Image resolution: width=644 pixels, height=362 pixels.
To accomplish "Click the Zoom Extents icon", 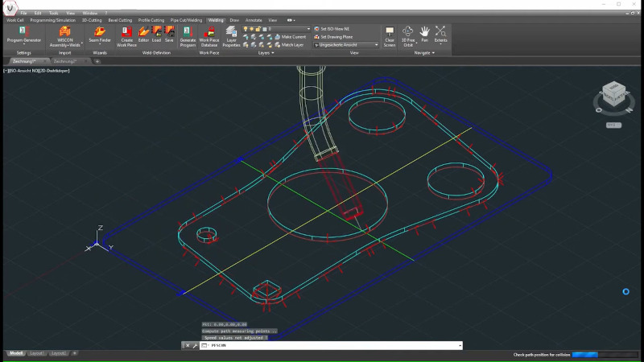I will click(x=440, y=31).
